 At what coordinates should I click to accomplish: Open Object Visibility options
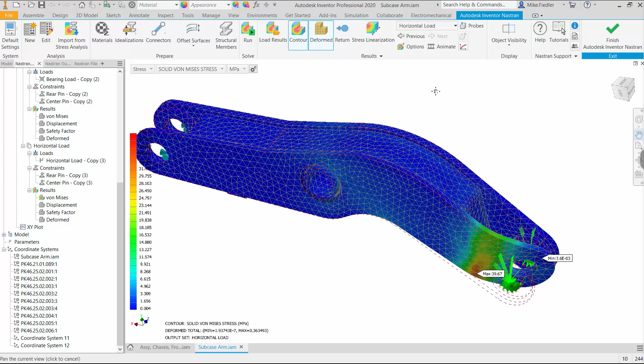click(509, 35)
